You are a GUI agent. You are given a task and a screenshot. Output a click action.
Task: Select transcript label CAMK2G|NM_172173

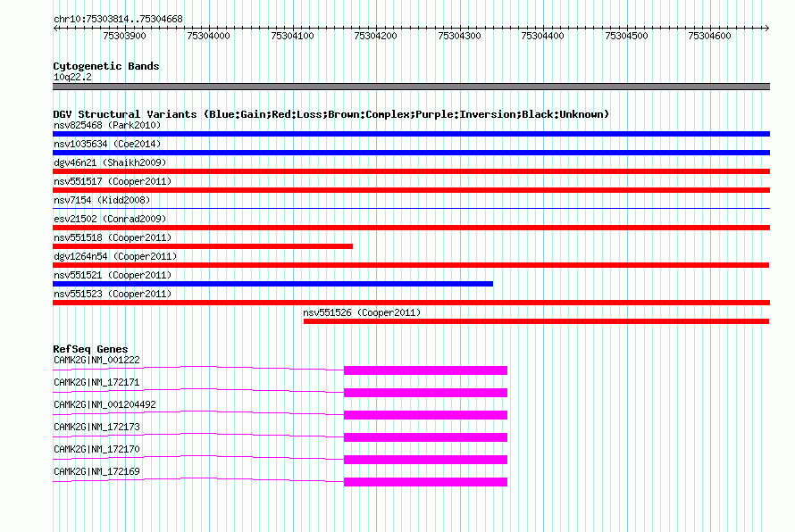(96, 428)
